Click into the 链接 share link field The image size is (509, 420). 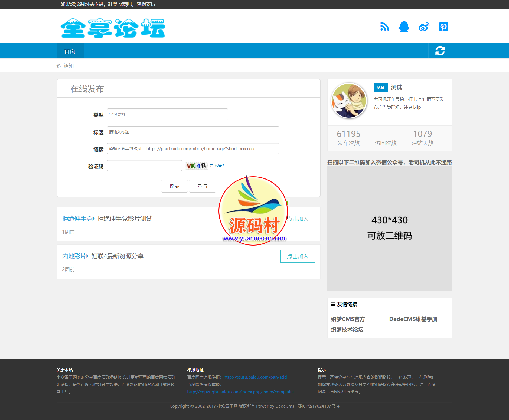pyautogui.click(x=193, y=149)
